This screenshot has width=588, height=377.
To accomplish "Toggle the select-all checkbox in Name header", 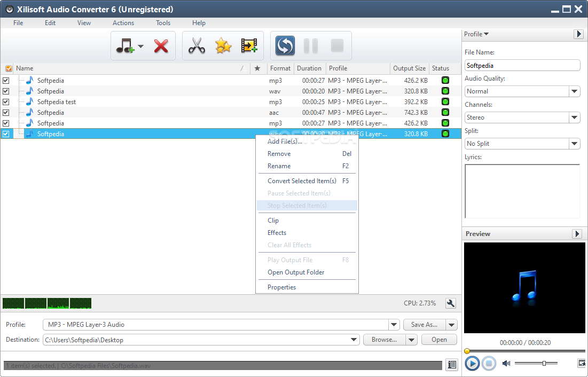I will click(x=9, y=68).
